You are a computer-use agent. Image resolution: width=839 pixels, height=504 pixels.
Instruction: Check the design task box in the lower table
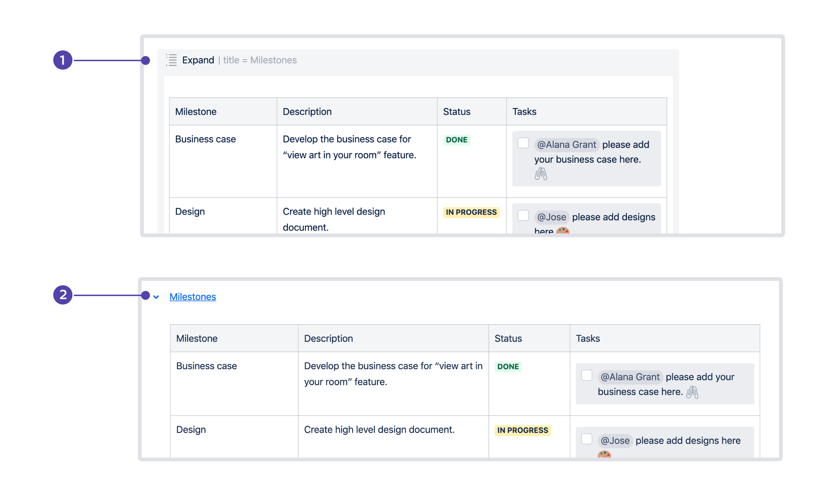pyautogui.click(x=586, y=439)
